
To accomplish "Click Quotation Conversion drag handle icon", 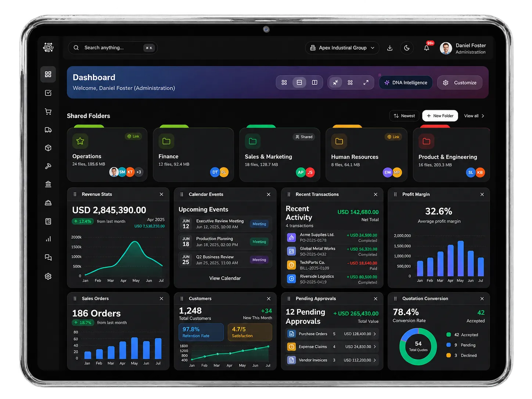I will coord(395,299).
